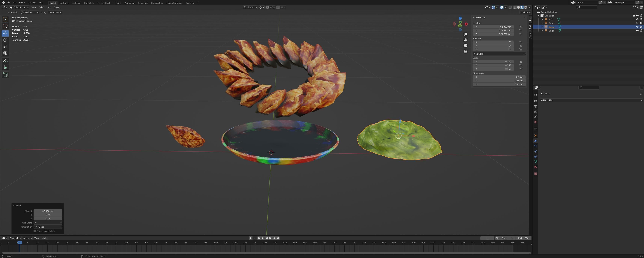Image resolution: width=644 pixels, height=258 pixels.
Task: Click the Move X value slider field
Action: 48,211
